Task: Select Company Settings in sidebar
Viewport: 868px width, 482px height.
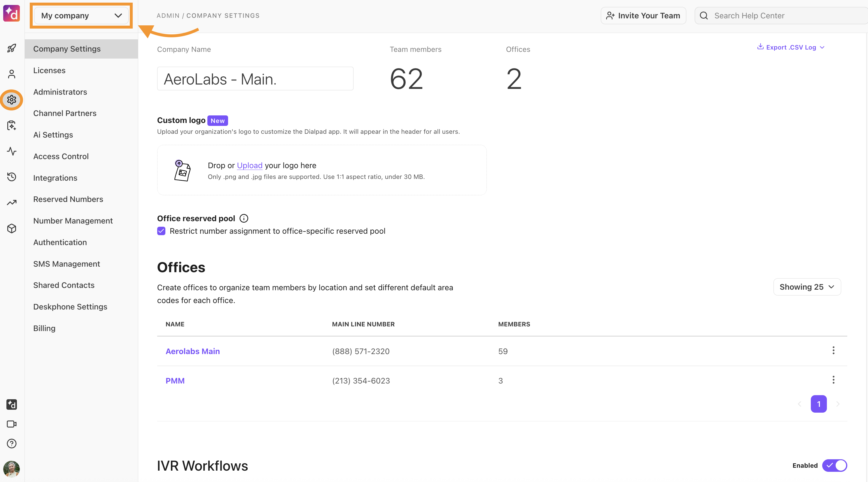Action: 81,49
